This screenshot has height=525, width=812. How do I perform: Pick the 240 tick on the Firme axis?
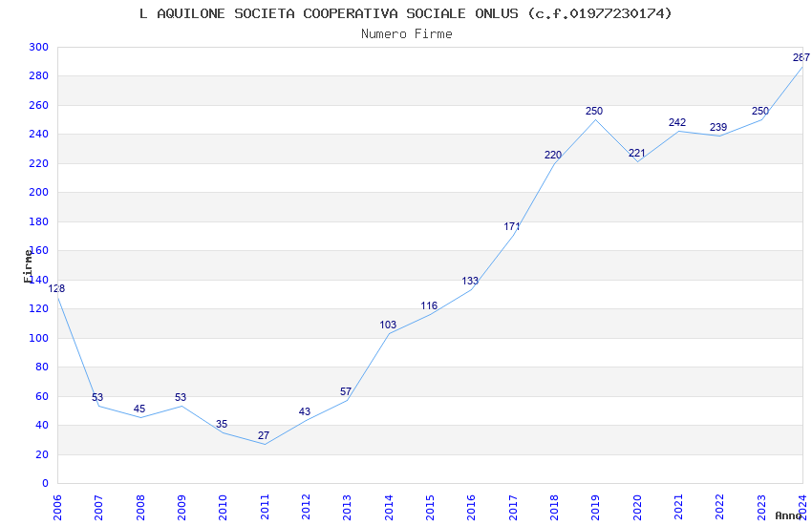click(x=39, y=134)
